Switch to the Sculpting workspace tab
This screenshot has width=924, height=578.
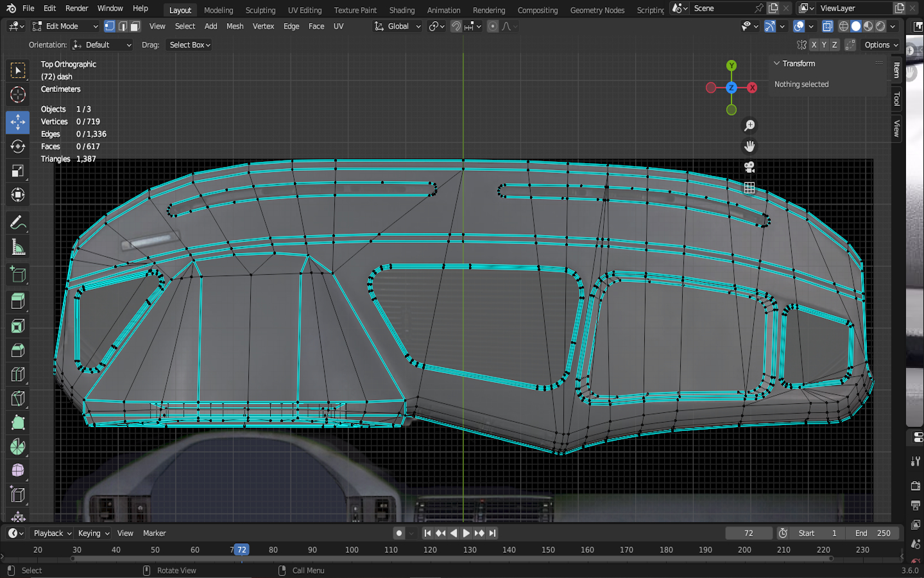pyautogui.click(x=260, y=10)
